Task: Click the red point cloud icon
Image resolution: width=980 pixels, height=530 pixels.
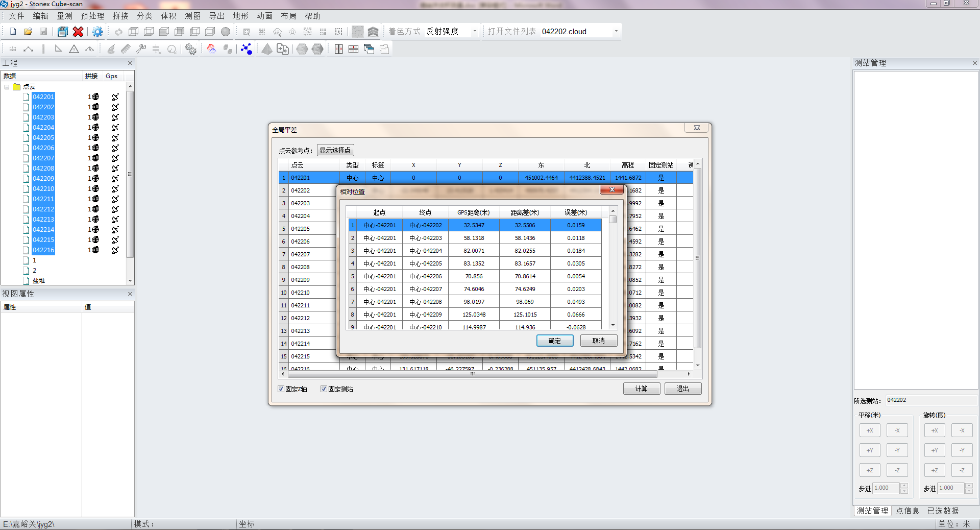Action: pos(211,49)
